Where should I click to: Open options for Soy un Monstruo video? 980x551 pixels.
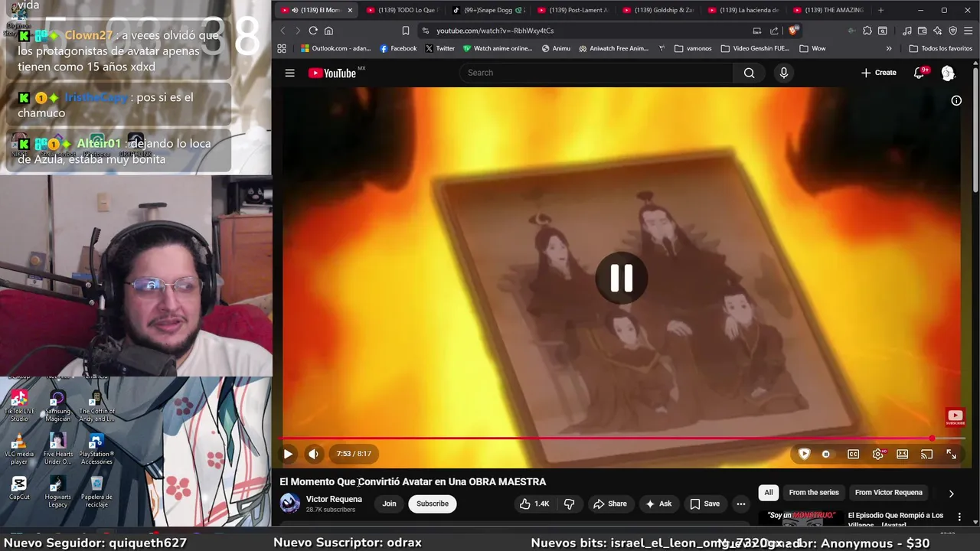(959, 517)
